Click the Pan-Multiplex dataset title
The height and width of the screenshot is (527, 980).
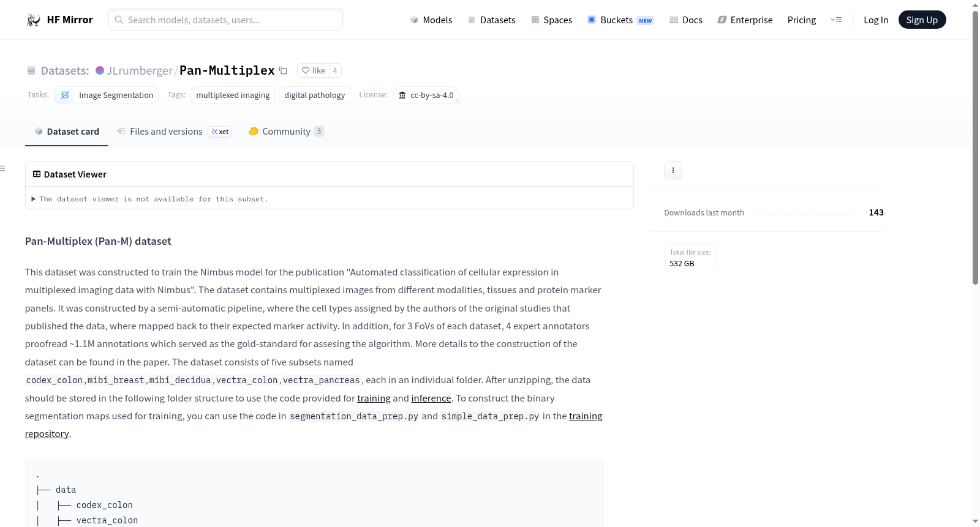click(227, 70)
